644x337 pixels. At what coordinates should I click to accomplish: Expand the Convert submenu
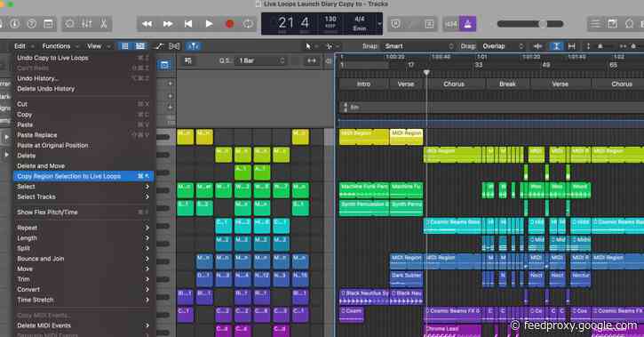tap(83, 290)
